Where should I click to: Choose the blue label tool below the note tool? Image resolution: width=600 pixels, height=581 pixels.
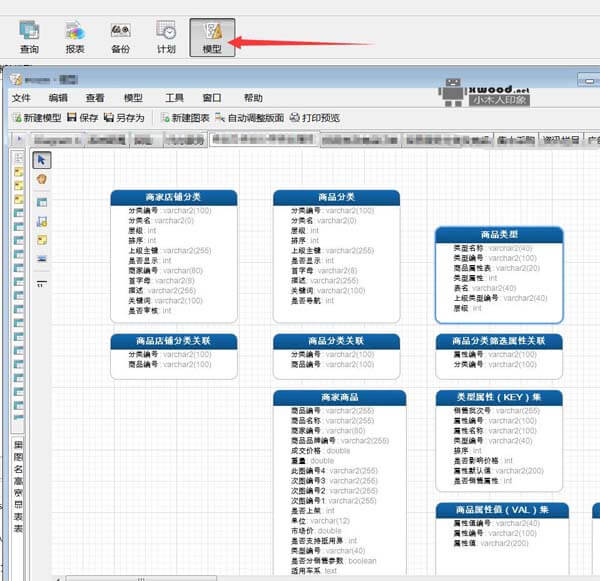point(42,259)
